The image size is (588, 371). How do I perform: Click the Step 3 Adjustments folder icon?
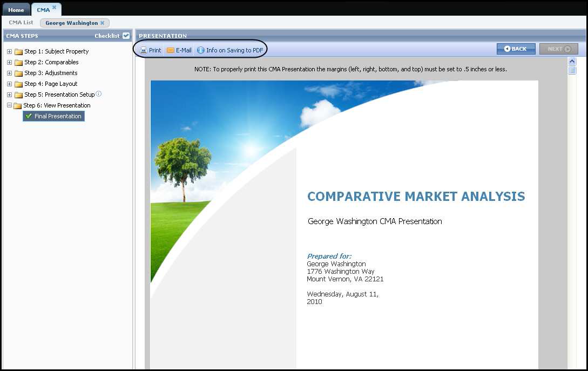pos(18,73)
